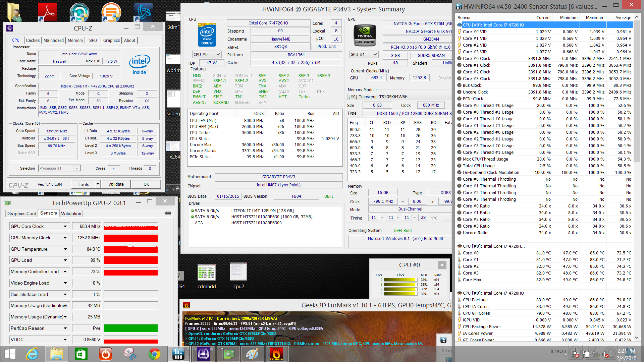Switch to Paint taskbar button
The height and width of the screenshot is (362, 644).
point(252,354)
